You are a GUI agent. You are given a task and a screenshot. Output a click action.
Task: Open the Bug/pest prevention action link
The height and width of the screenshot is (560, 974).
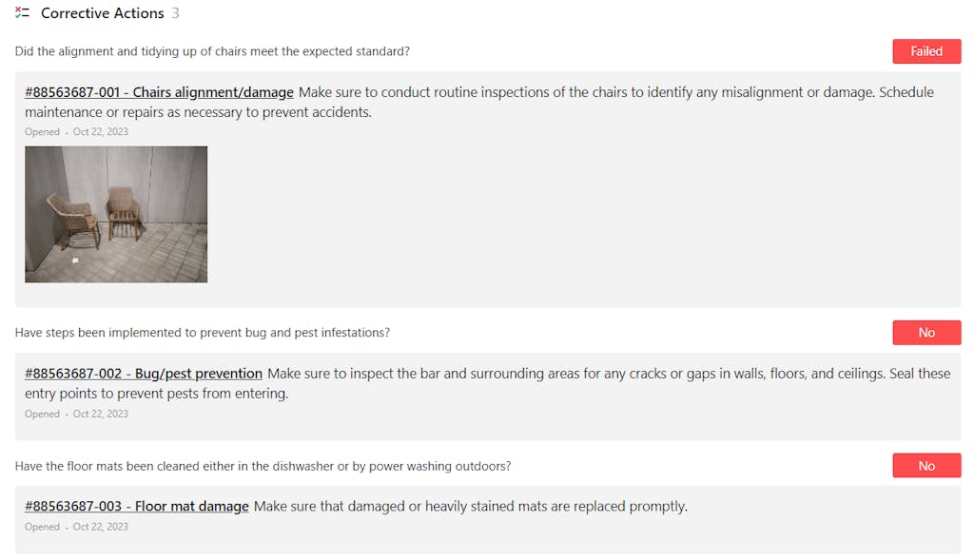[x=144, y=374]
